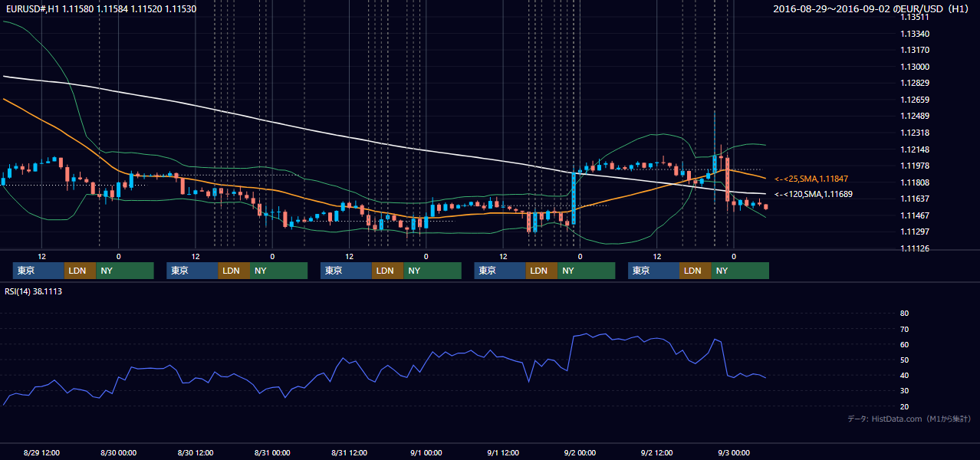The height and width of the screenshot is (460, 980).
Task: Click the 1.12489 price axis value
Action: [914, 116]
